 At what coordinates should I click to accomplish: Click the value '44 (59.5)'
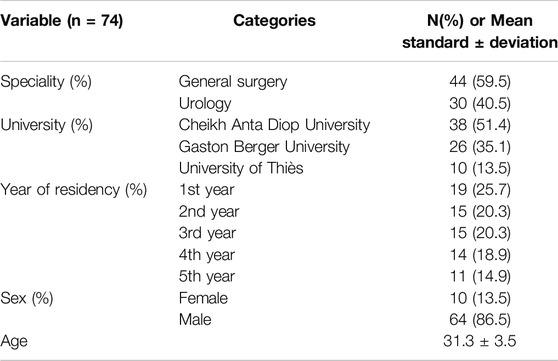480,82
